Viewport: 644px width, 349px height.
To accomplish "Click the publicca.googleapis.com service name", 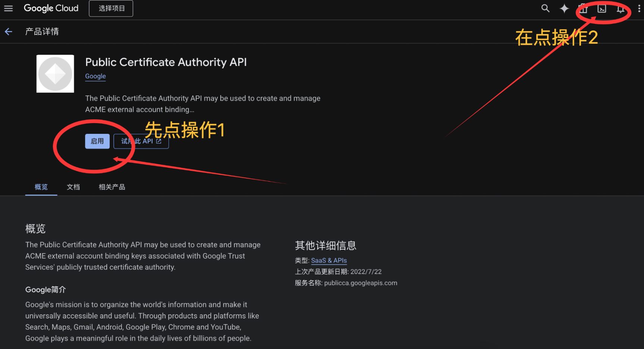I will pos(361,283).
